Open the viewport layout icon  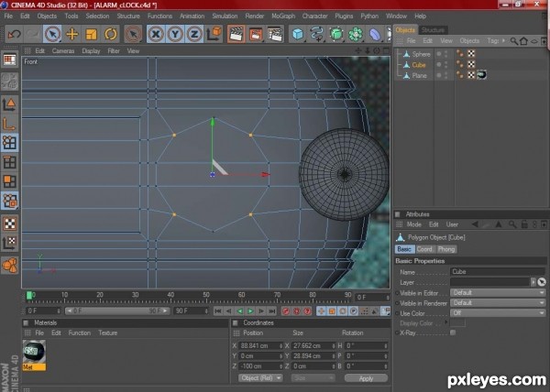coord(9,60)
